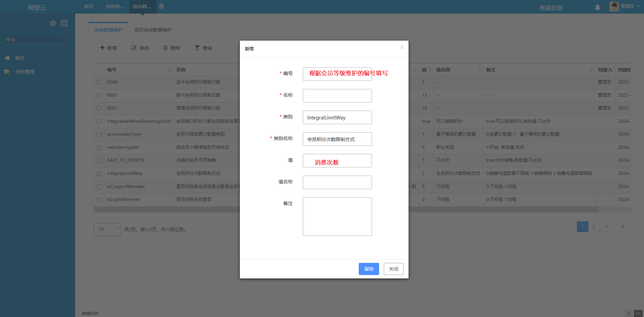
Task: Focus the 备注 textarea
Action: coord(337,217)
